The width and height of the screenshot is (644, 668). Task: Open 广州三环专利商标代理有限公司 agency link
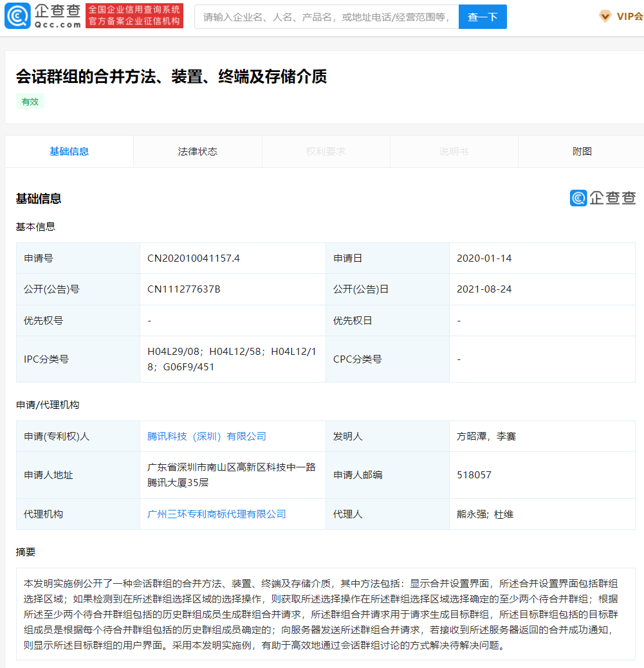217,514
